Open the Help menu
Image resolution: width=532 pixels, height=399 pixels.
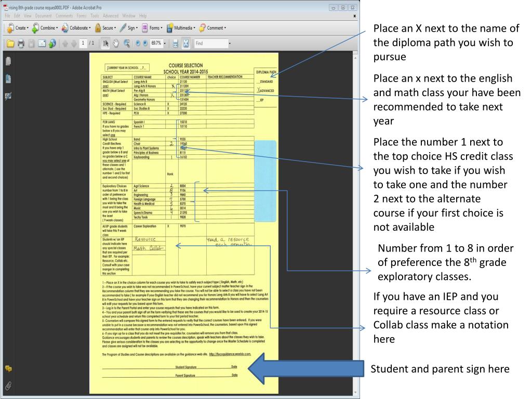coord(143,16)
